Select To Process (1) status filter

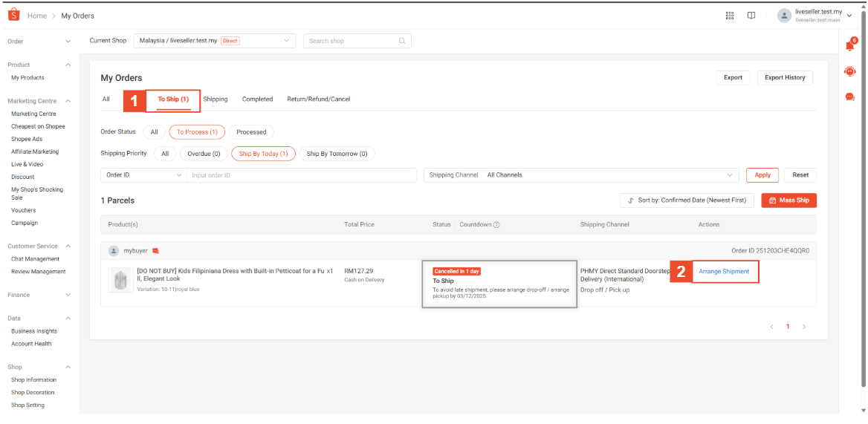[197, 132]
